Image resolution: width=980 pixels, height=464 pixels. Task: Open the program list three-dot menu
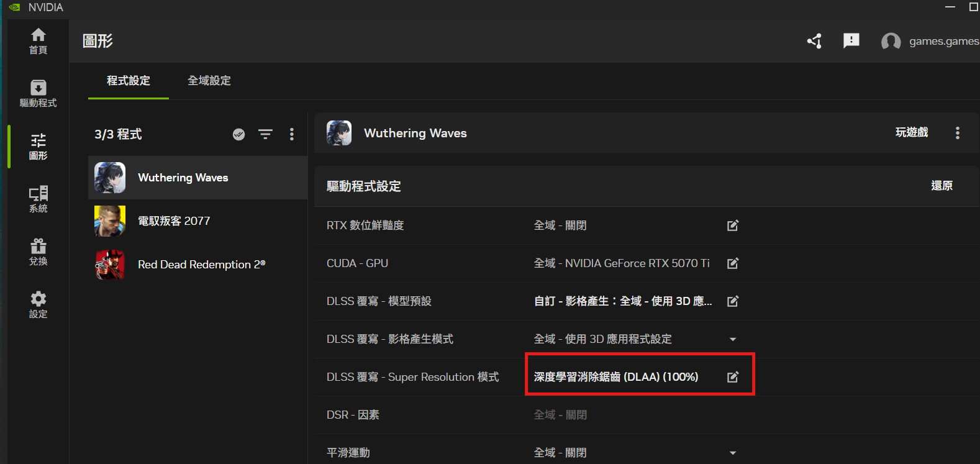(292, 134)
